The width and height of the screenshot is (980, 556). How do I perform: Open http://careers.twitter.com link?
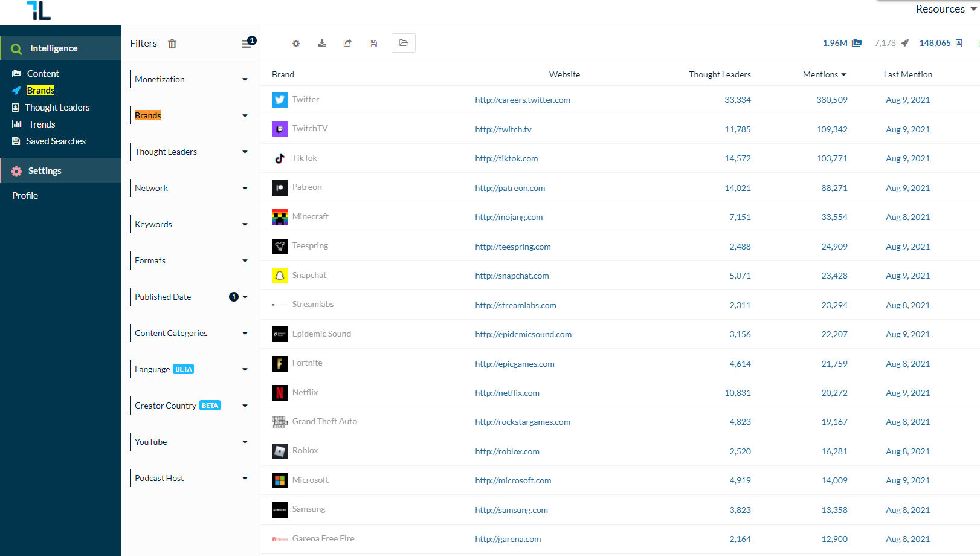(x=523, y=100)
